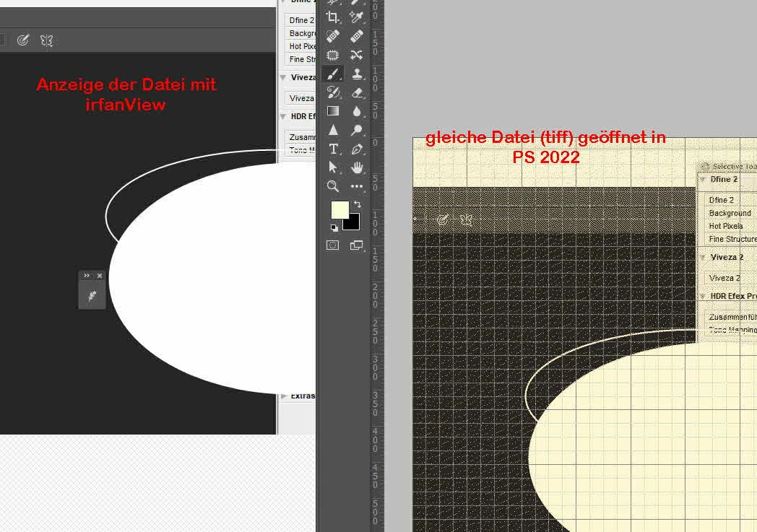Click the red 'gleiche Datei (tiff) geöffnet' text
757x532 pixels.
[545, 137]
